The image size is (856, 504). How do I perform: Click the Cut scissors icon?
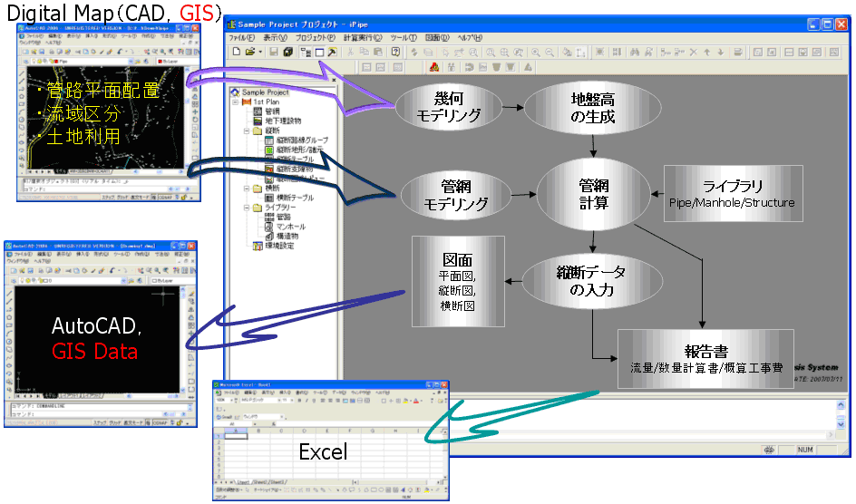pyautogui.click(x=350, y=53)
